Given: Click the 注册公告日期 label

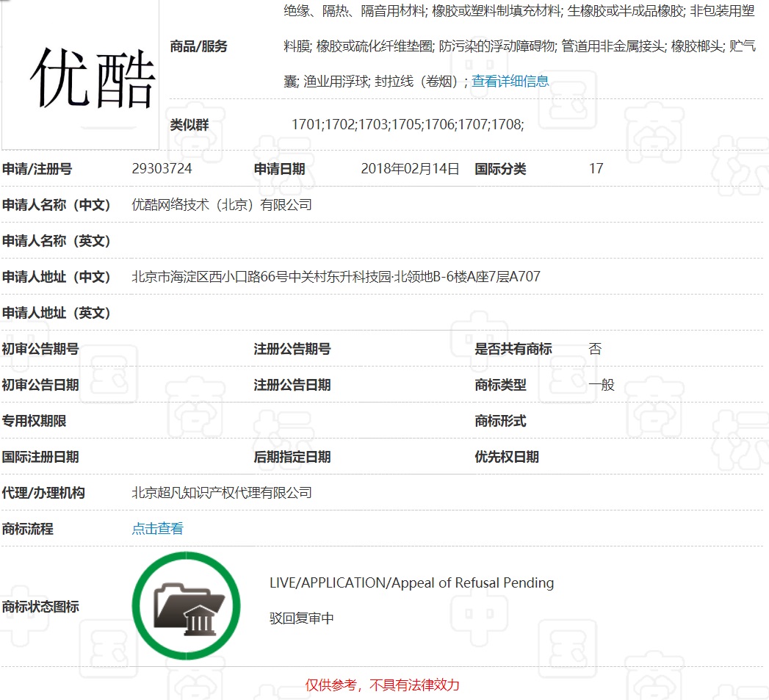Looking at the screenshot, I should pyautogui.click(x=292, y=385).
